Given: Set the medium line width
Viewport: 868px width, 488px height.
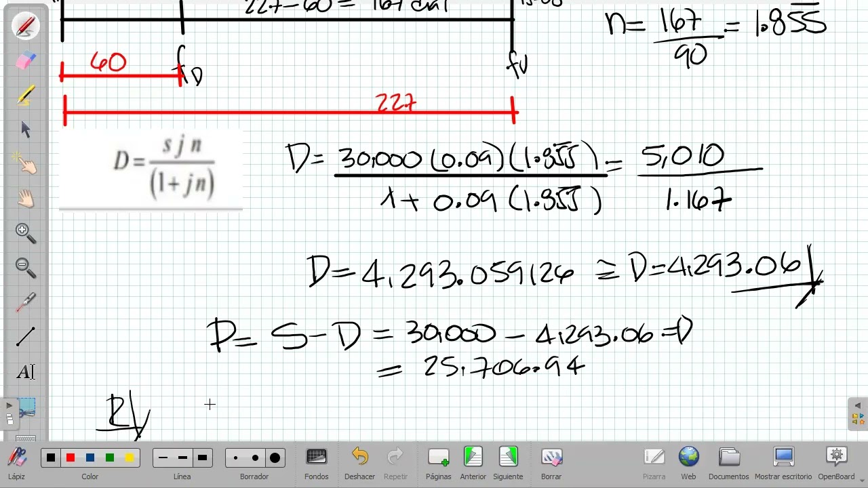Looking at the screenshot, I should coord(182,458).
